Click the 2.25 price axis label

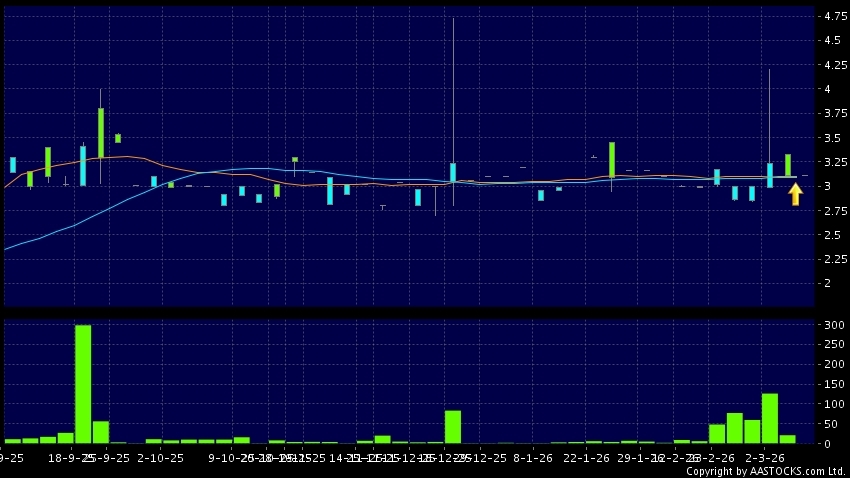[830, 259]
